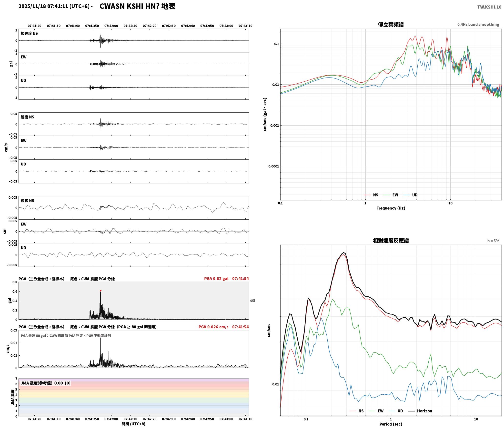Screen dimensions: 504x429
Task: Click the CWASN KSHI HN? 地表 heading
Action: [137, 6]
